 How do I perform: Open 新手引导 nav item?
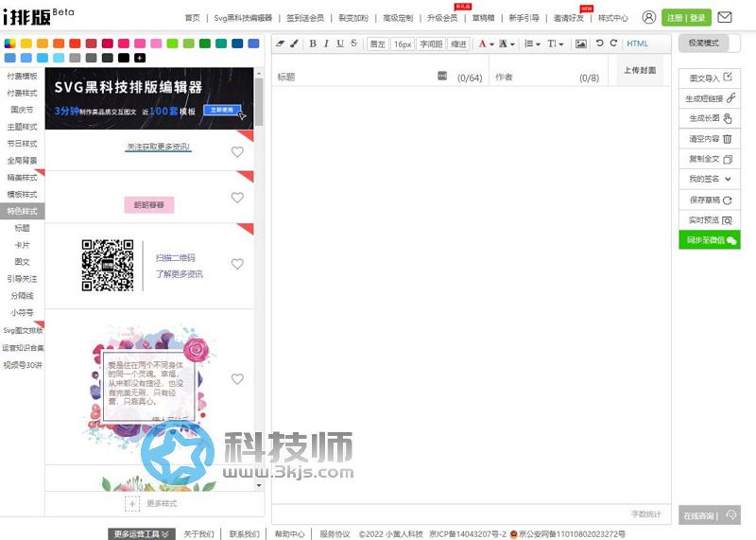(x=524, y=18)
